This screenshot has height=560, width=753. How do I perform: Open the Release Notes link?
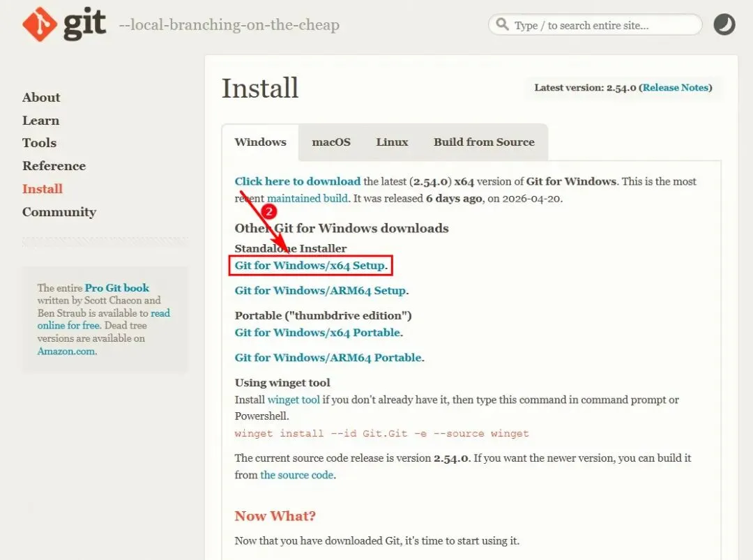(676, 88)
